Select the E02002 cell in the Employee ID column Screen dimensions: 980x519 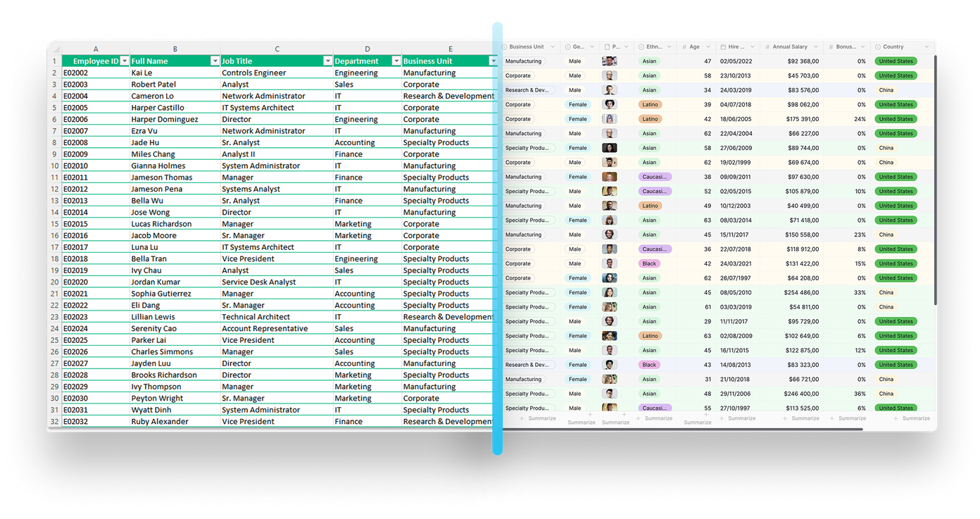coord(95,72)
